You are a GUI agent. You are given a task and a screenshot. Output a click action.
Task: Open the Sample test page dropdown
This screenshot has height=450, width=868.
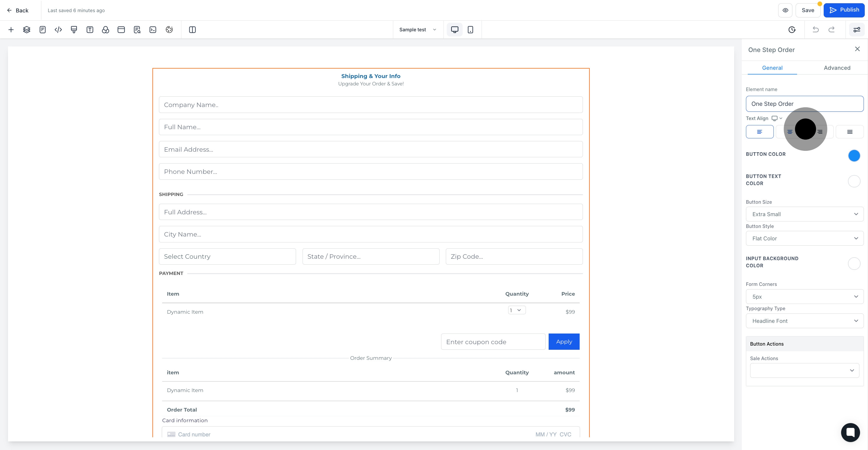click(418, 30)
